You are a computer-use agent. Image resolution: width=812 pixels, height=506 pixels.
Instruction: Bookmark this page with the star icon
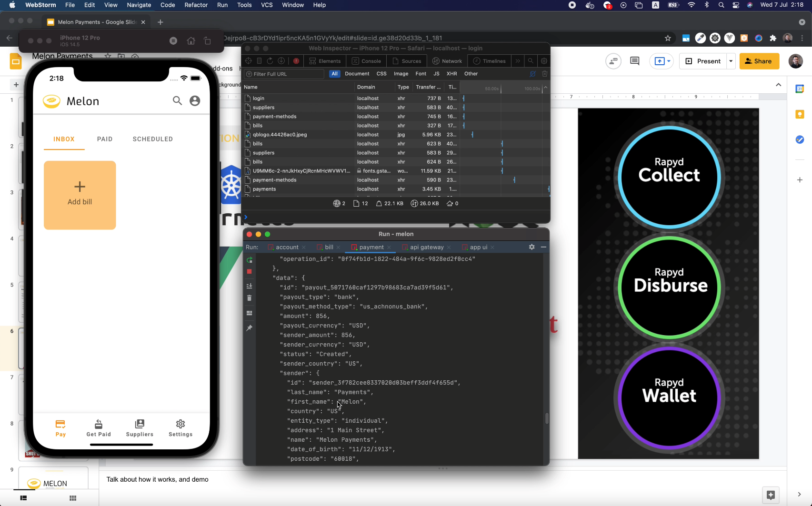[x=668, y=38]
